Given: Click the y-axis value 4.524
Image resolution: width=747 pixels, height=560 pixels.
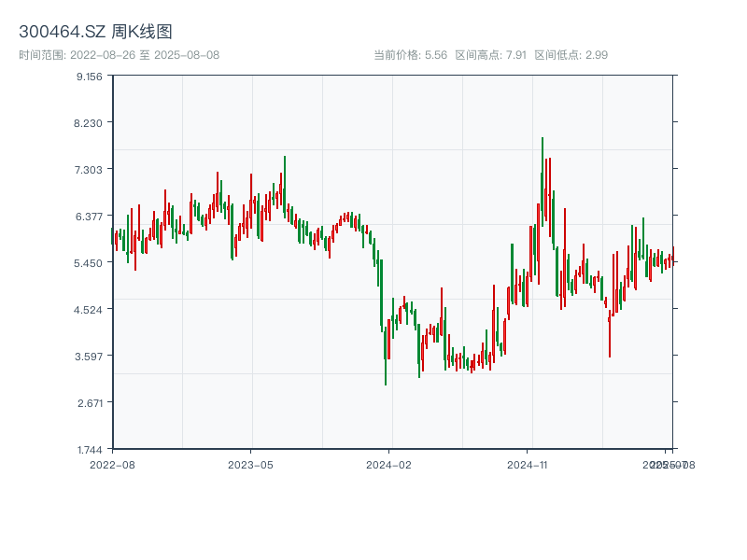Looking at the screenshot, I should pyautogui.click(x=88, y=310).
